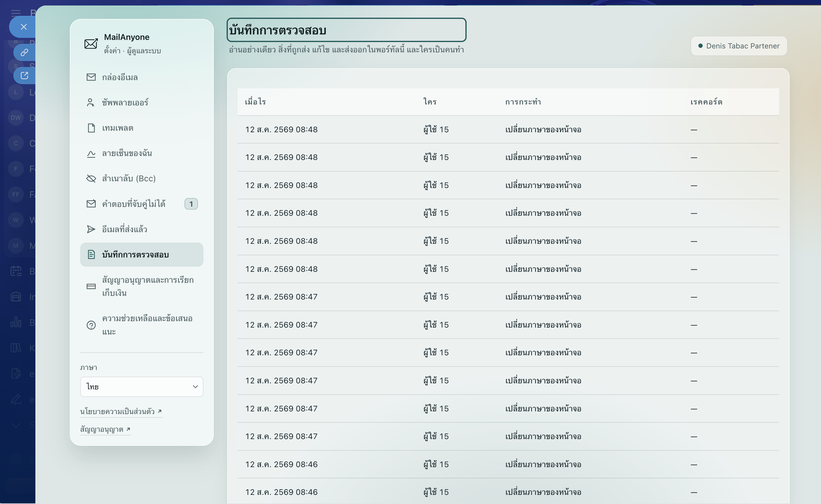The image size is (821, 504).
Task: Open อีเมลที่ส่งแล้ว paper-plane icon
Action: (x=91, y=229)
